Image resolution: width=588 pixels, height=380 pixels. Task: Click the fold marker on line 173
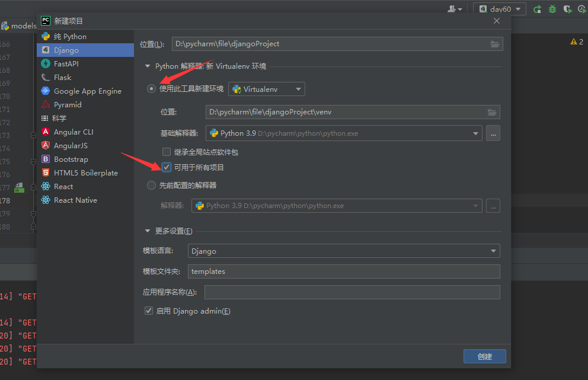pyautogui.click(x=33, y=135)
